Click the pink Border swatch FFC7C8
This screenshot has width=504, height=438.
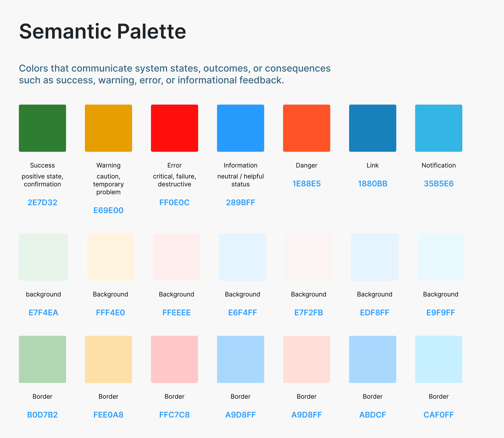tap(175, 359)
